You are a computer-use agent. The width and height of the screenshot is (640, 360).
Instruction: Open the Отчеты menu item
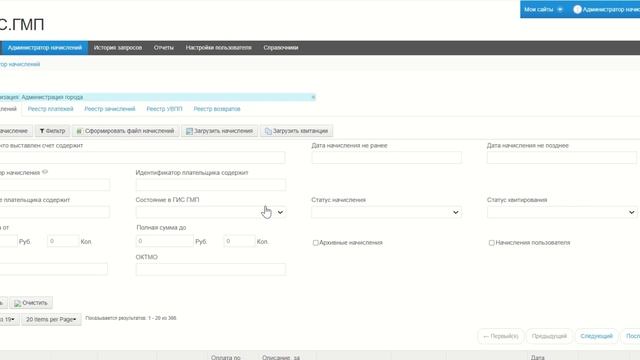pos(164,48)
